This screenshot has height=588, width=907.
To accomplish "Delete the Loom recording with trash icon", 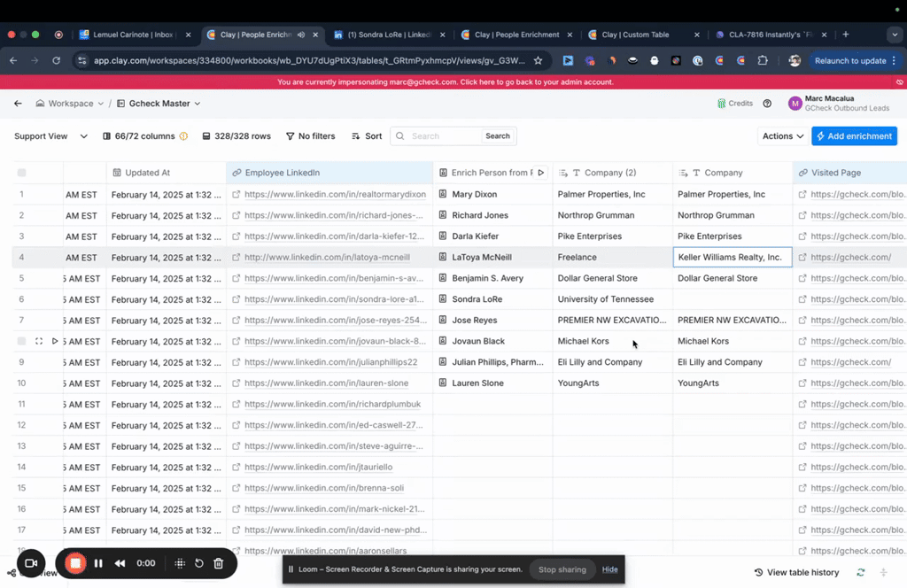I will [219, 563].
